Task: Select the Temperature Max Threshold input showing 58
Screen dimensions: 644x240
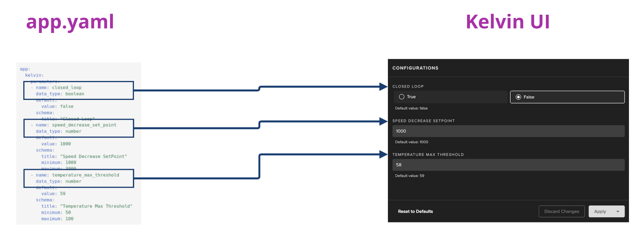Action: tap(509, 165)
